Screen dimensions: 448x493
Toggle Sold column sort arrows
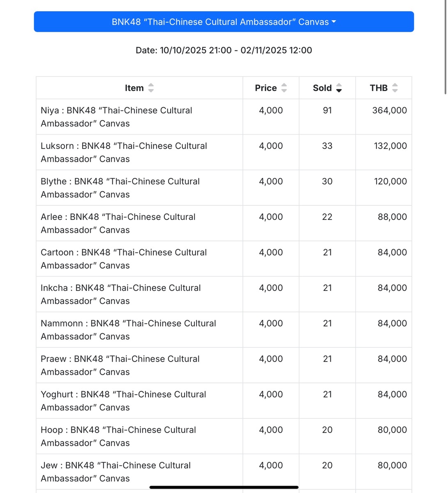(339, 88)
